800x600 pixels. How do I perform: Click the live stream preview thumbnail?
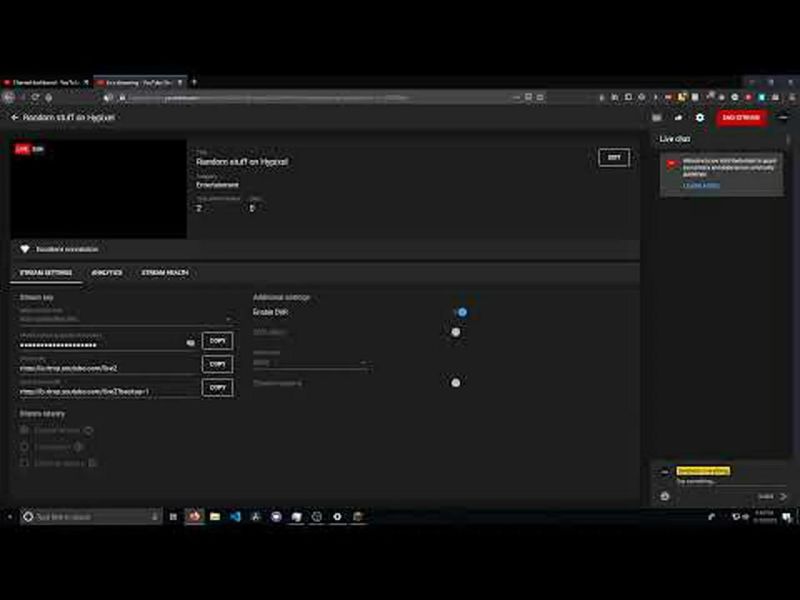tap(99, 189)
